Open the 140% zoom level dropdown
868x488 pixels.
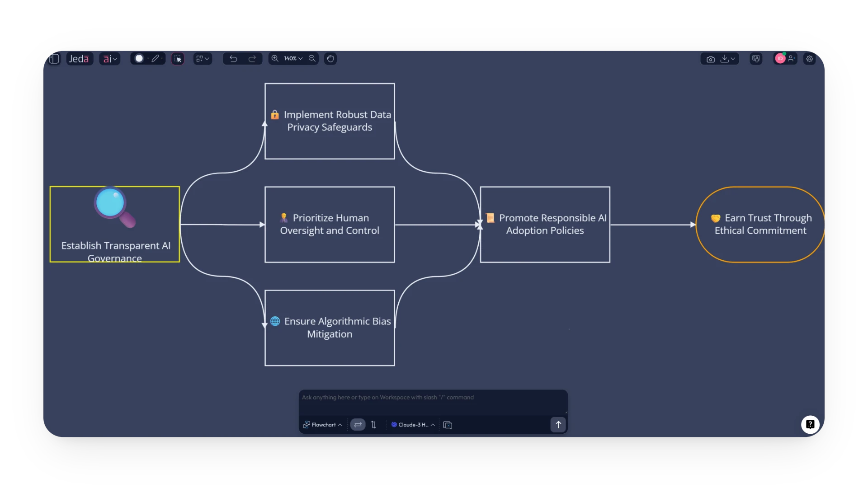[293, 58]
